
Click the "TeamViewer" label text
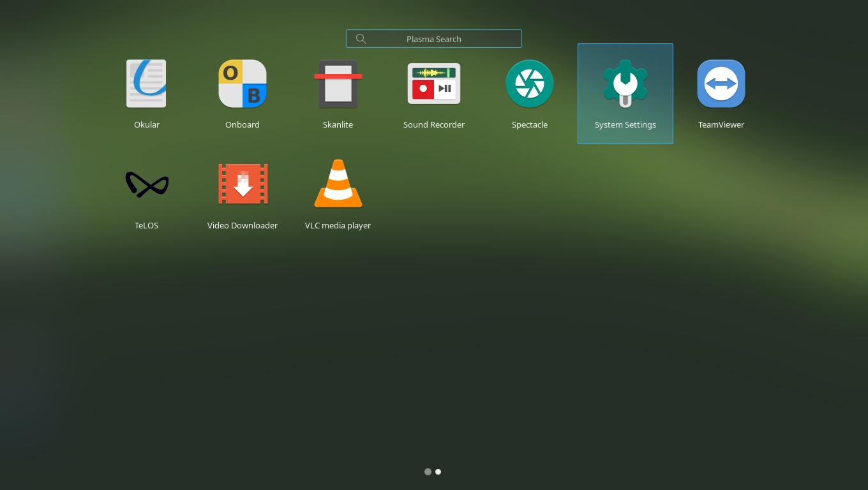pyautogui.click(x=721, y=125)
